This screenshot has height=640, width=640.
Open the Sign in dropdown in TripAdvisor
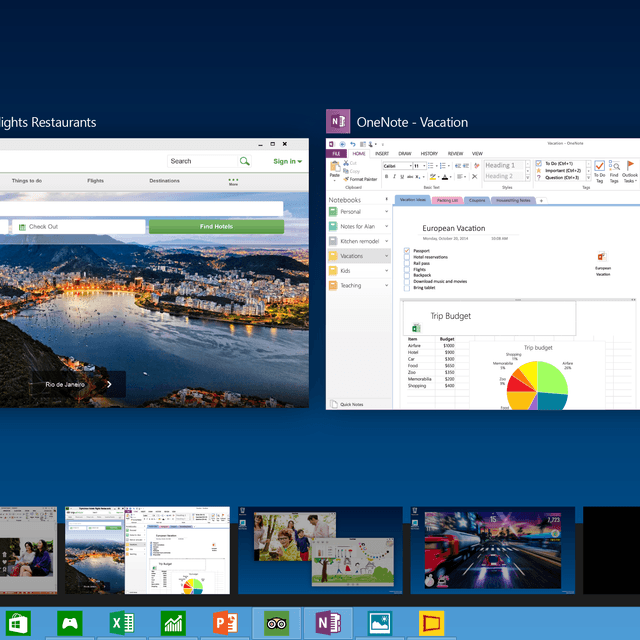click(x=288, y=161)
